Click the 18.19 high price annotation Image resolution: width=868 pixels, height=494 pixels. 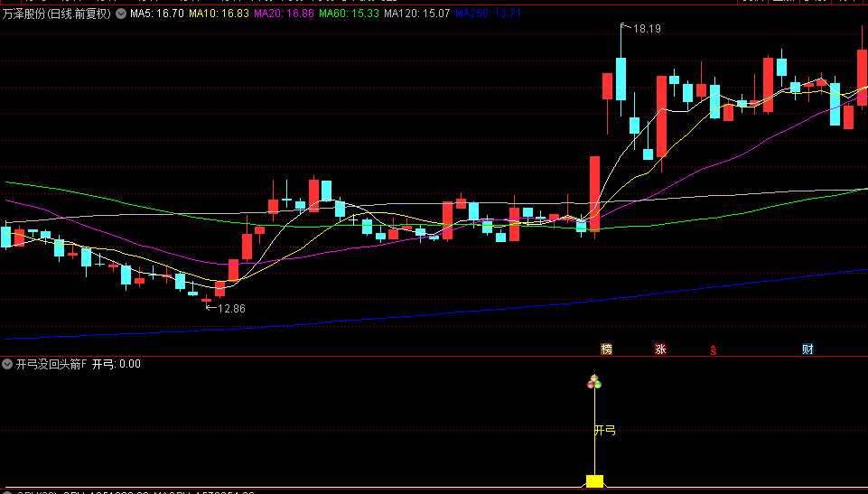coord(647,29)
